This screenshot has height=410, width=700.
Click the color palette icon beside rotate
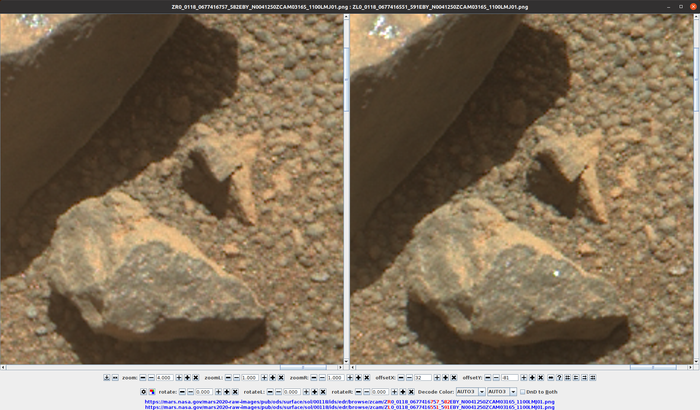tap(152, 392)
